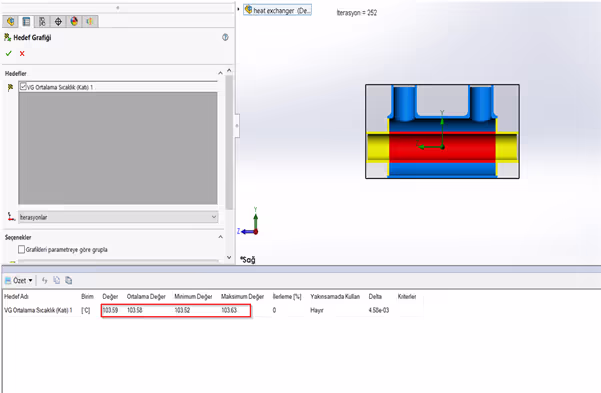Image resolution: width=601 pixels, height=393 pixels.
Task: Open the Flow Simulation analysis tab
Action: click(x=90, y=21)
